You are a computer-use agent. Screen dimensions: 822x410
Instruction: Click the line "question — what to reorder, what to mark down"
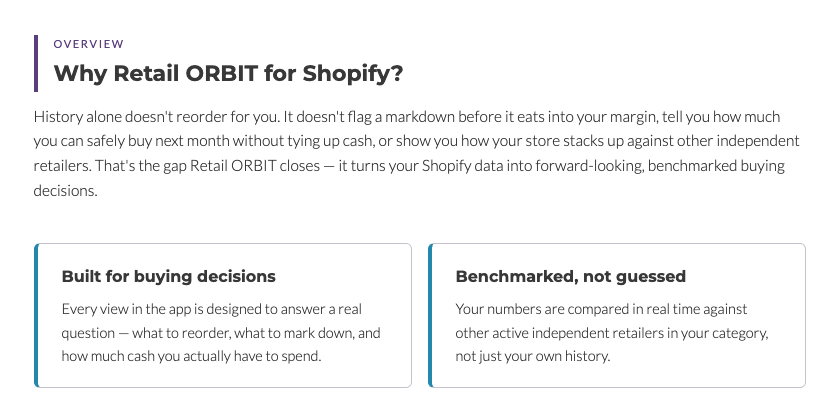coord(221,333)
